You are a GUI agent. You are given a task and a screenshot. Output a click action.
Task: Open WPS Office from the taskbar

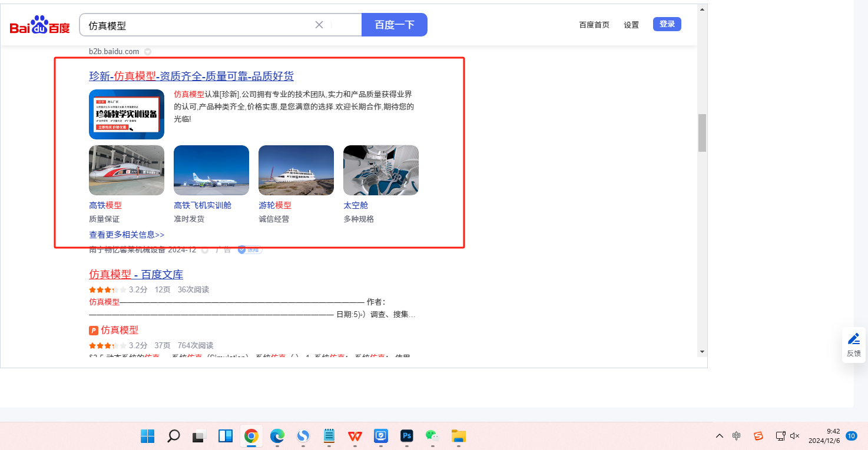tap(355, 436)
